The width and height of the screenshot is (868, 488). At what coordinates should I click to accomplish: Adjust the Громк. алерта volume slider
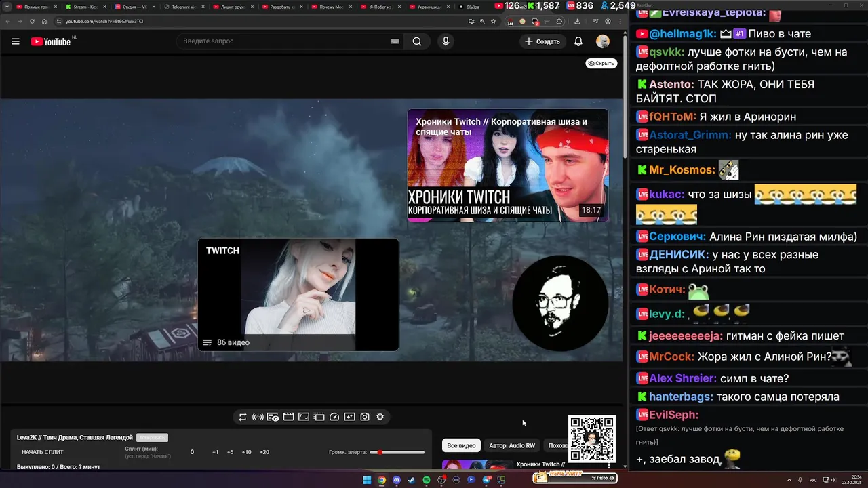[397, 452]
